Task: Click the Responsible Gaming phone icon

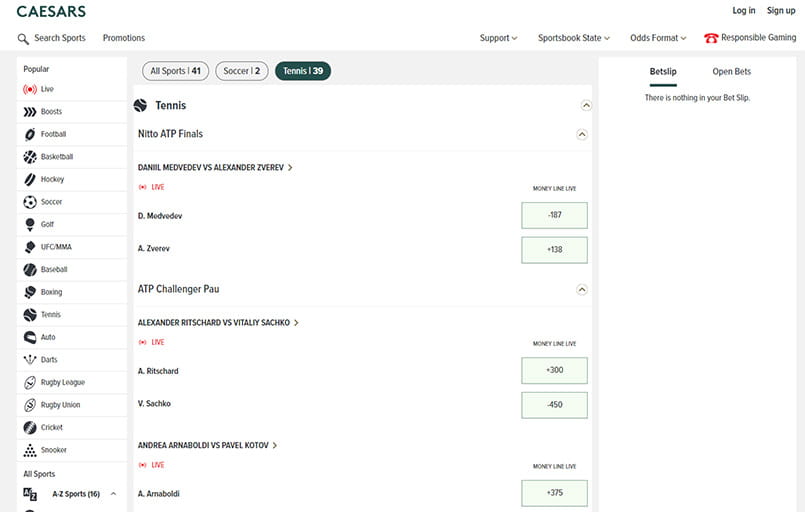Action: pyautogui.click(x=711, y=38)
